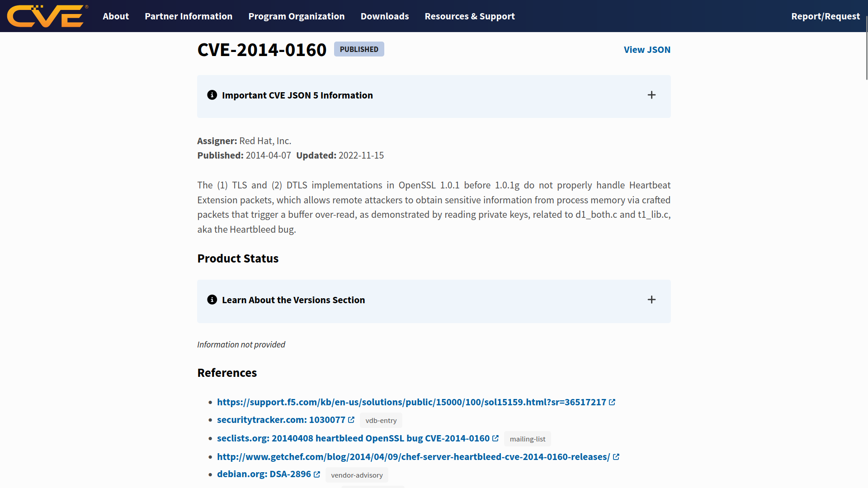Open the Downloads menu
Viewport: 868px width, 488px height.
[385, 16]
